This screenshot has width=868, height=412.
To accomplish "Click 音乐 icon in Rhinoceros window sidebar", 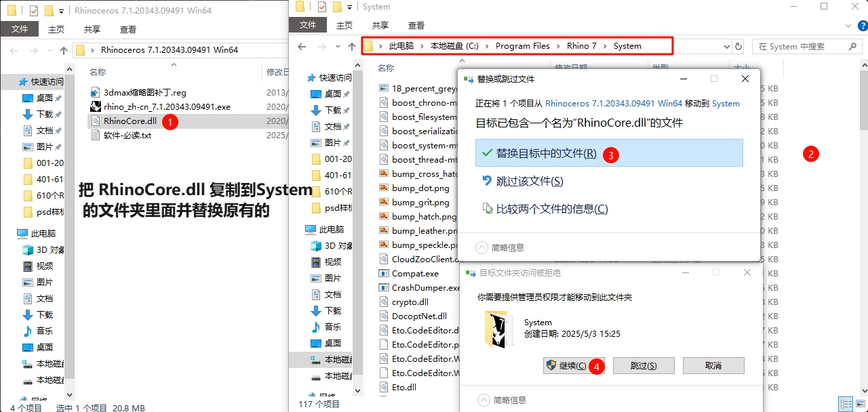I will tap(28, 331).
